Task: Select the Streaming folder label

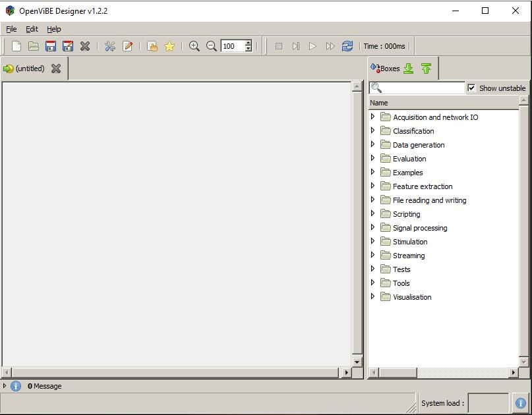Action: point(409,256)
